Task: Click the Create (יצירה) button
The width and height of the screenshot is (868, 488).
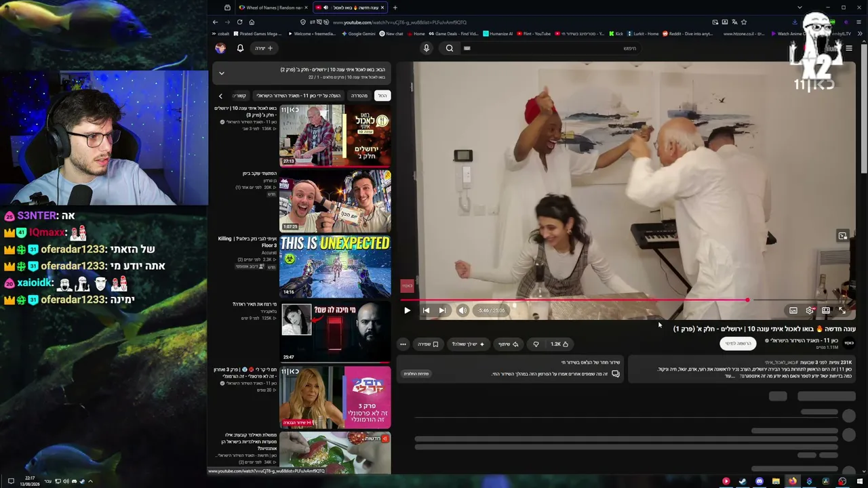Action: tap(264, 48)
